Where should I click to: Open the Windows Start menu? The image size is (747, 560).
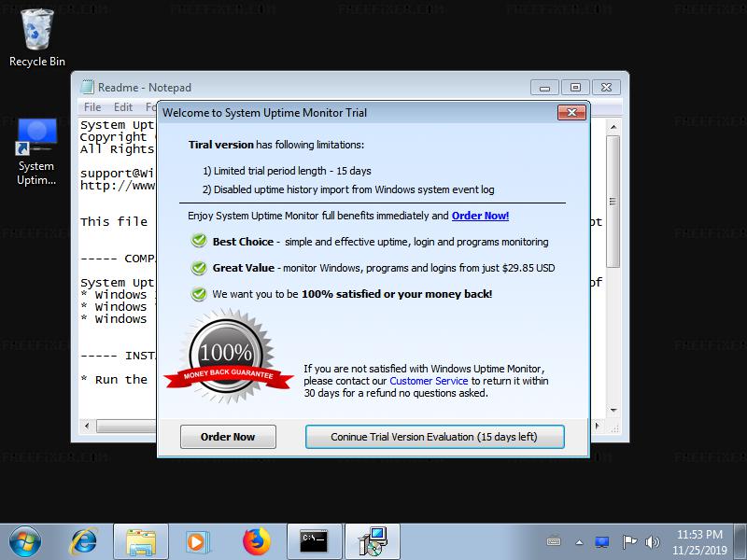click(25, 541)
